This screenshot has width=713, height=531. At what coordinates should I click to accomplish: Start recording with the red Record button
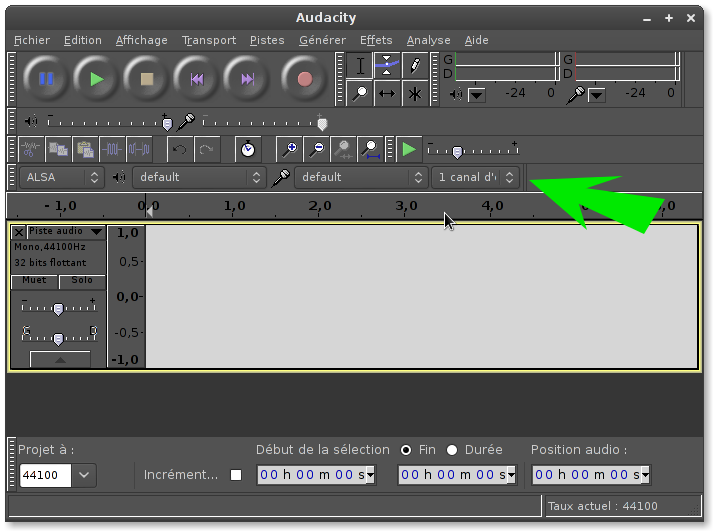pos(305,79)
